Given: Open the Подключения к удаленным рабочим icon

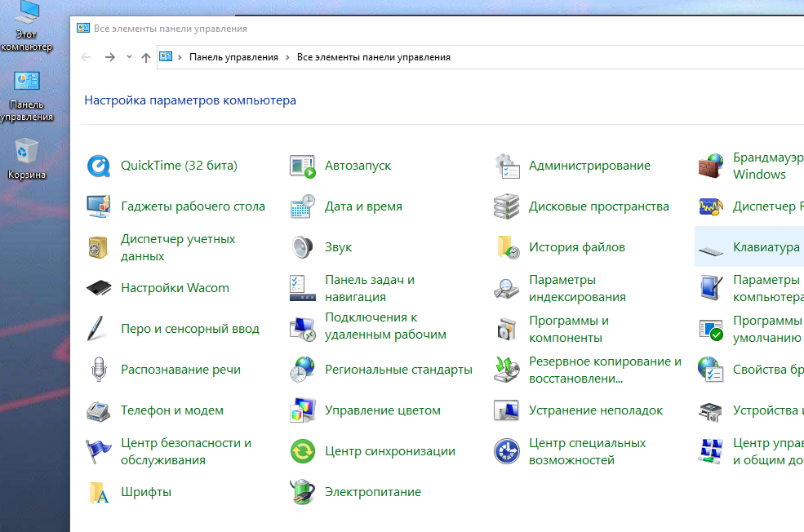Looking at the screenshot, I should click(x=303, y=329).
